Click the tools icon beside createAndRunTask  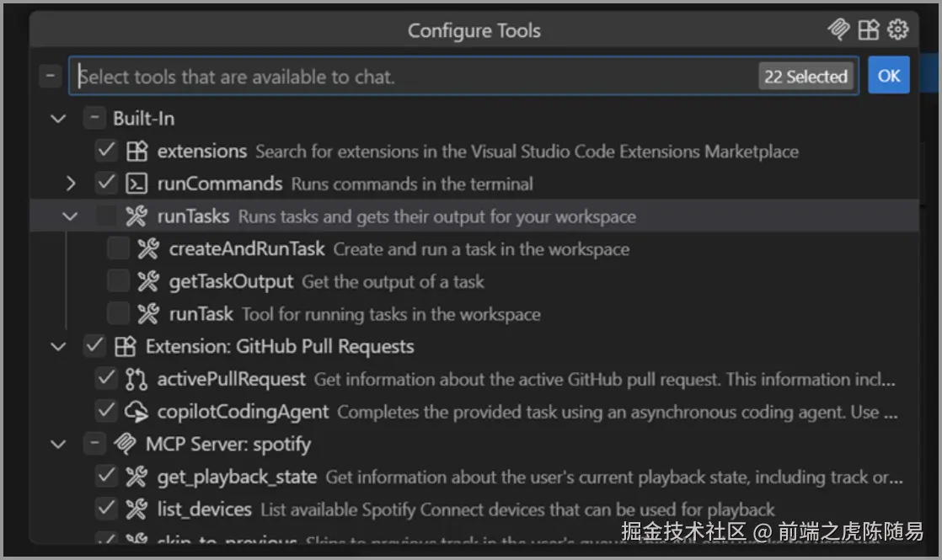click(147, 248)
